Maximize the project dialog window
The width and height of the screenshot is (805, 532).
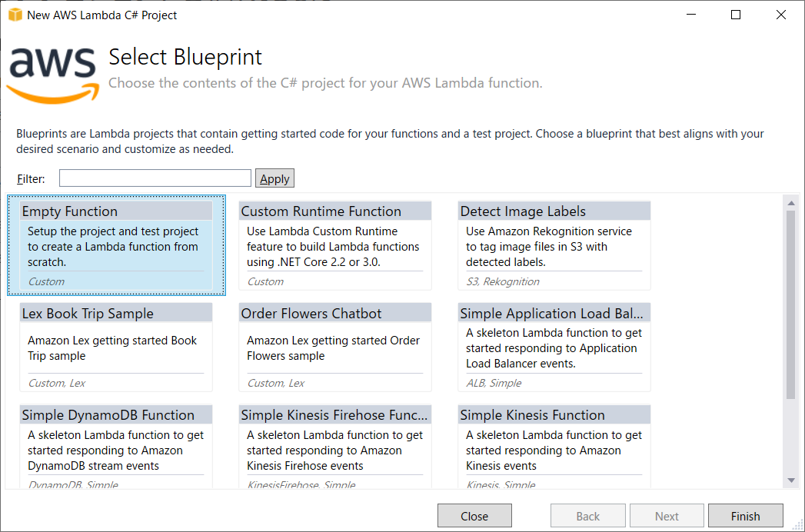(x=736, y=15)
